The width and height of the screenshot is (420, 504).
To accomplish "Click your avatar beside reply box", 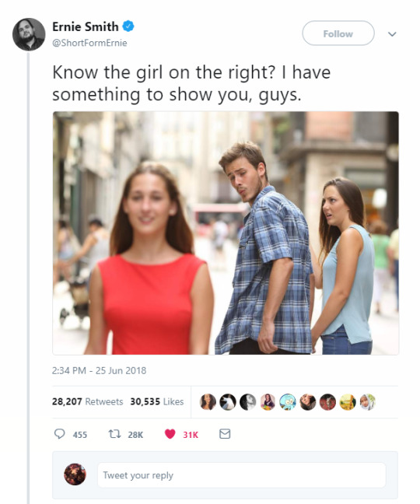I will [x=75, y=474].
